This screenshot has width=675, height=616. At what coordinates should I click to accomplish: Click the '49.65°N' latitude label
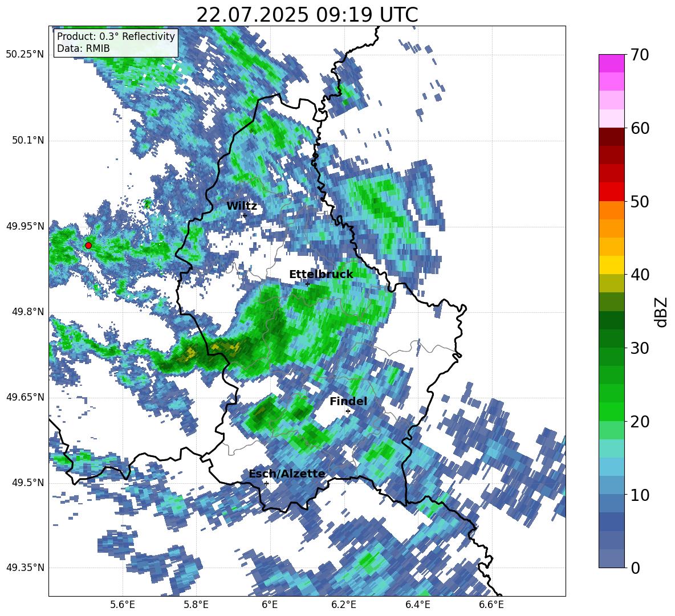[25, 397]
